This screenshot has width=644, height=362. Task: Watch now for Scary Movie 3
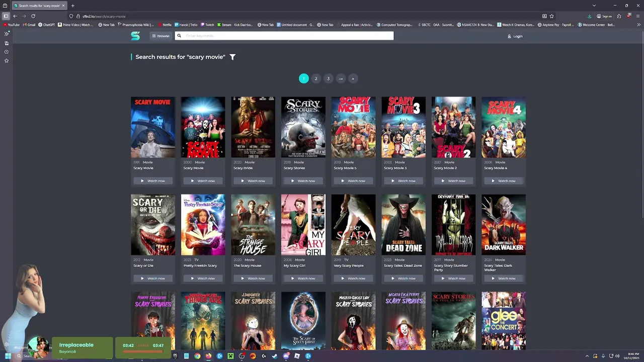(404, 180)
